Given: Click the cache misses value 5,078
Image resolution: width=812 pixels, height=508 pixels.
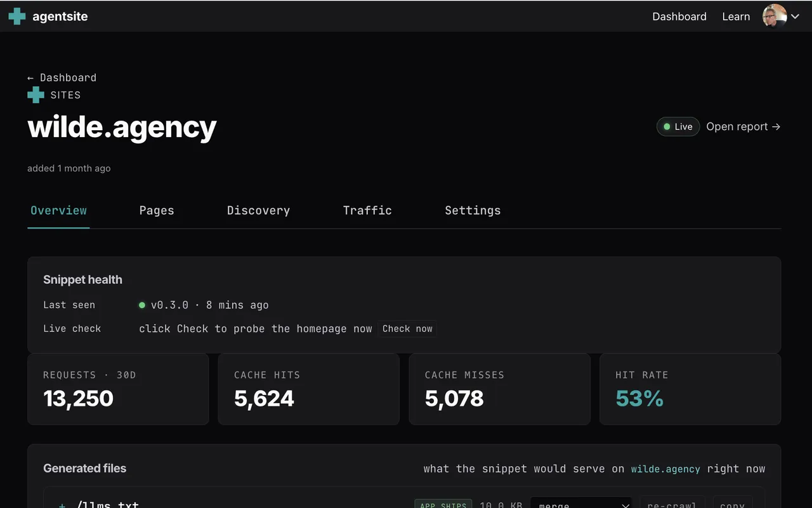Looking at the screenshot, I should pyautogui.click(x=454, y=398).
